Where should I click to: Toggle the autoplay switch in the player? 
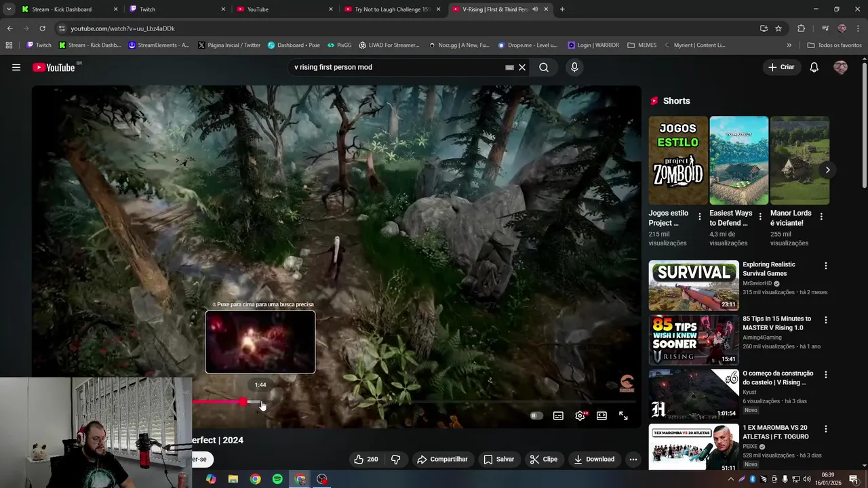536,415
